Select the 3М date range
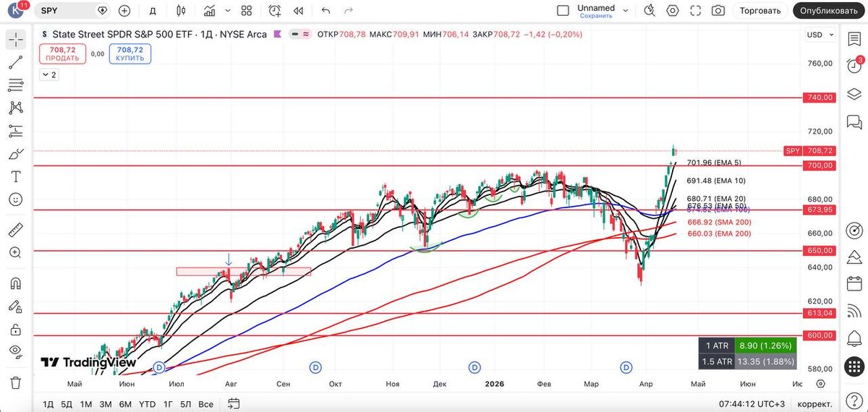The image size is (868, 412). [106, 404]
